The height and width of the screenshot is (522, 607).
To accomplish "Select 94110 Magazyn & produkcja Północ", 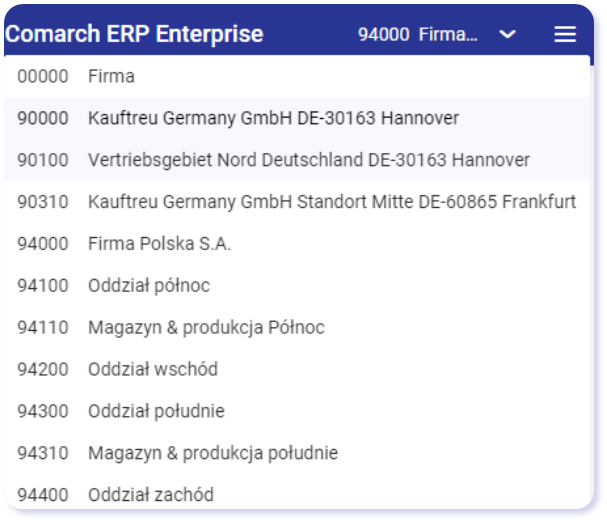I will pos(297,327).
